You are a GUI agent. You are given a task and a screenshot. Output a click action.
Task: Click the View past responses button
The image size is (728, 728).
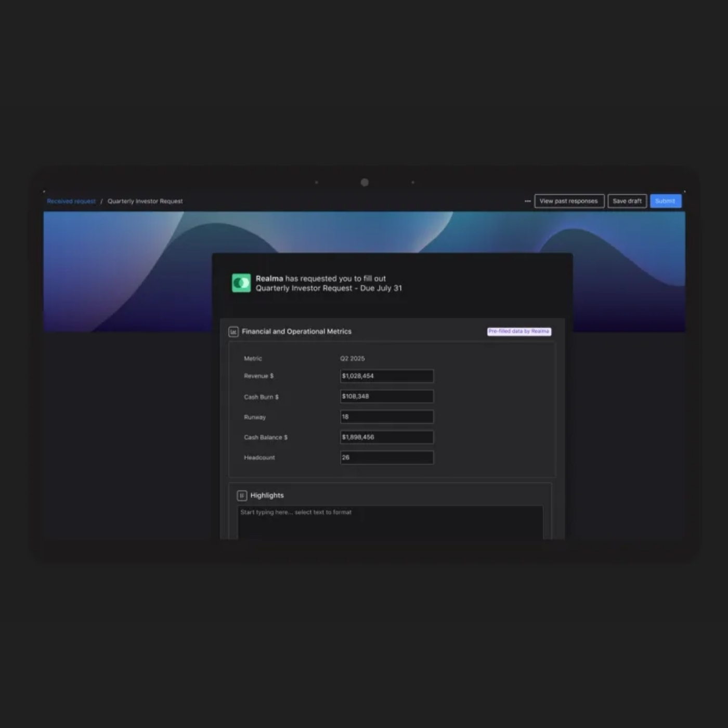click(x=569, y=201)
